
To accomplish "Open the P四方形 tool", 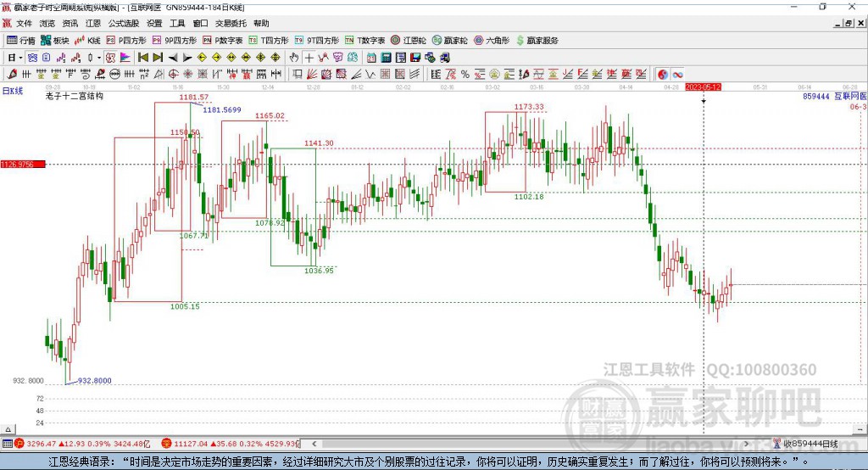I will coord(126,41).
